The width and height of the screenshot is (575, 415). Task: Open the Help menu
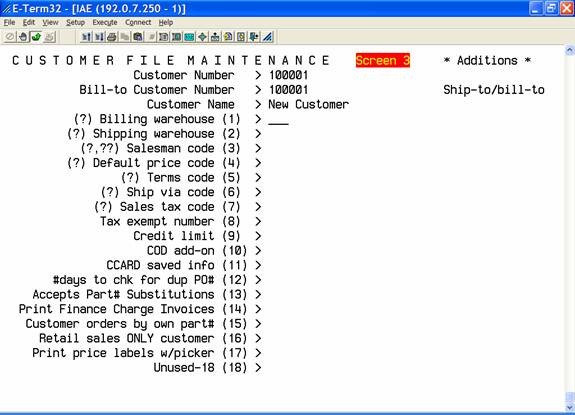pyautogui.click(x=166, y=22)
